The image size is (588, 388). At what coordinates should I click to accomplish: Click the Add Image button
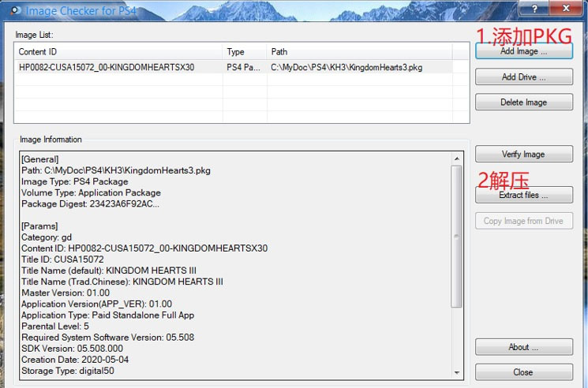click(524, 51)
